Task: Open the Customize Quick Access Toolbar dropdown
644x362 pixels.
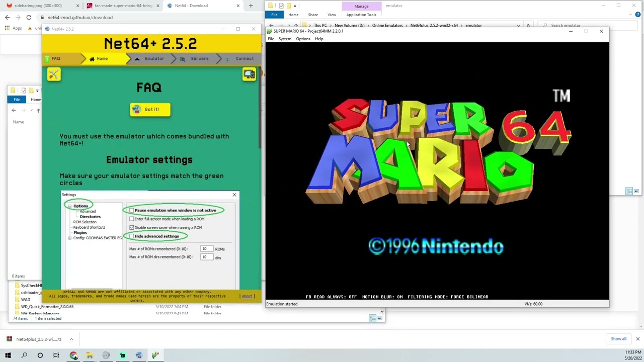Action: 295,6
